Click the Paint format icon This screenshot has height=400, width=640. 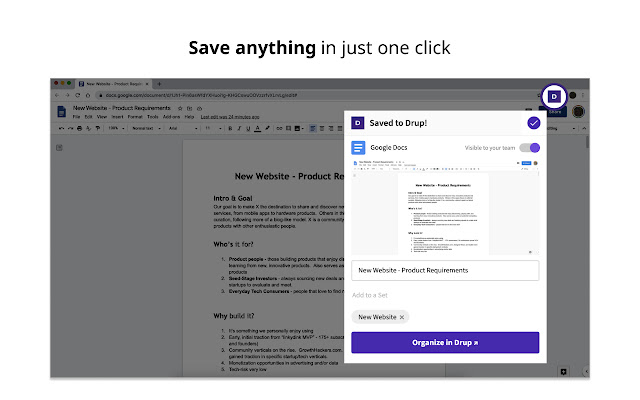click(98, 128)
